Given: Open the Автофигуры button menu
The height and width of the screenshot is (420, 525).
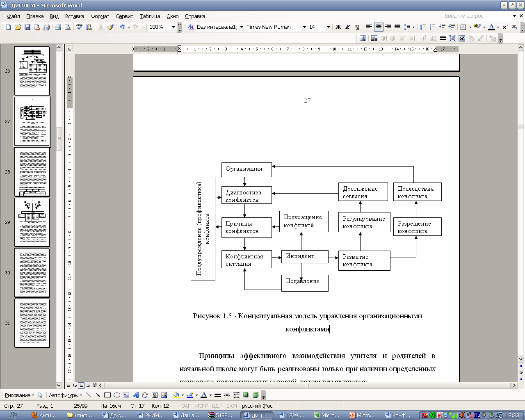Looking at the screenshot, I should (65, 395).
